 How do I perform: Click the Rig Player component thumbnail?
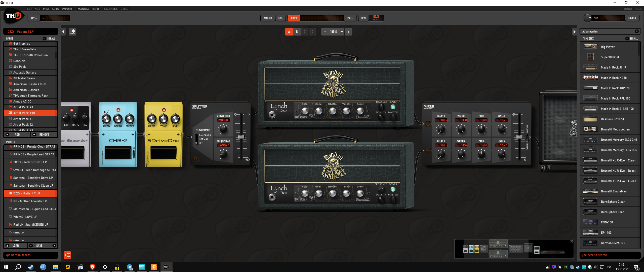(x=590, y=47)
